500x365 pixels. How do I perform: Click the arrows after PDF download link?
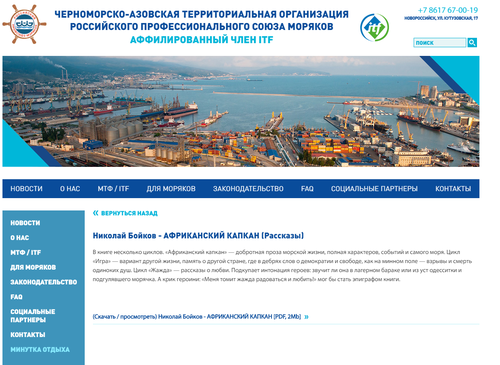click(x=306, y=317)
